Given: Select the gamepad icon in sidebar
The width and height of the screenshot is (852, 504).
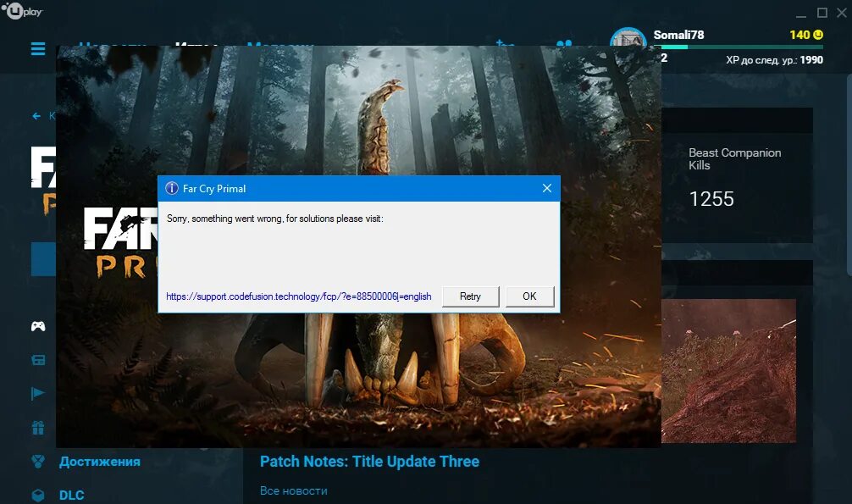Looking at the screenshot, I should (x=38, y=326).
